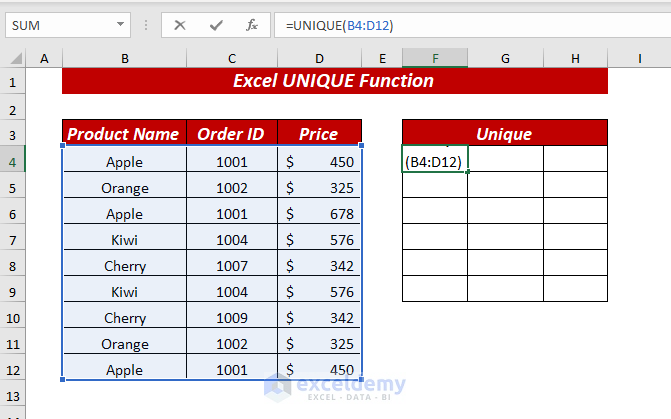Click the Order ID header cell
671x419 pixels.
point(232,133)
